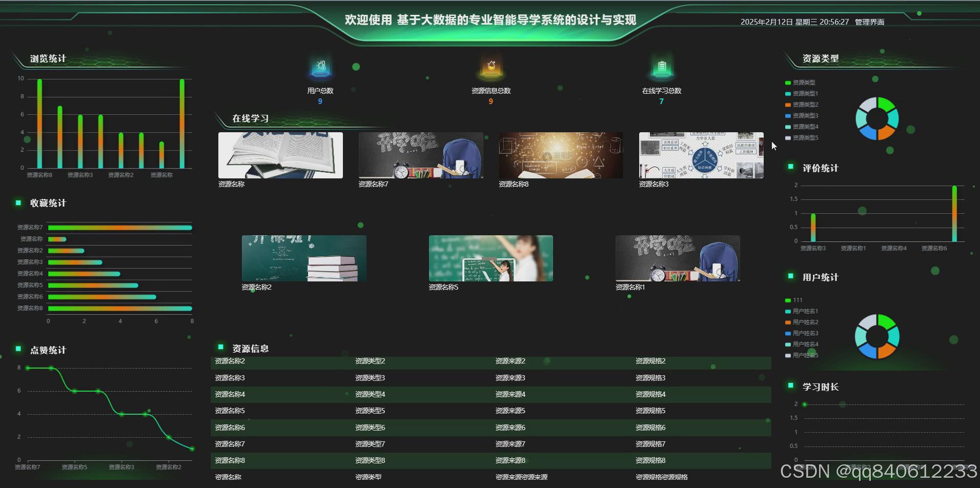Click the orange 资源信息总数 flame icon
The width and height of the screenshot is (980, 488).
click(x=491, y=67)
